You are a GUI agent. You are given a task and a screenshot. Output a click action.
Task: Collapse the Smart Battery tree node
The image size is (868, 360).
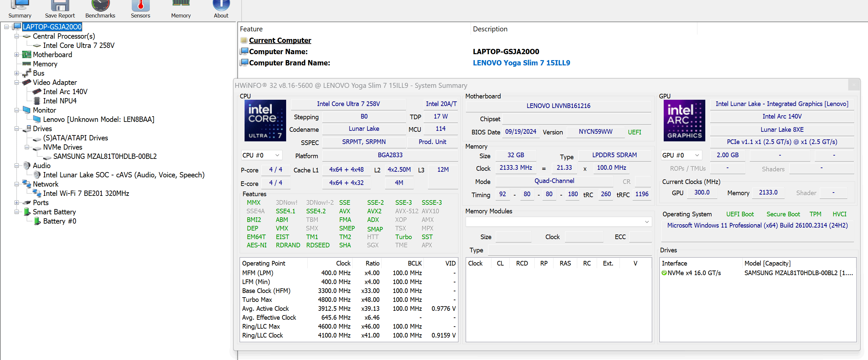click(17, 212)
